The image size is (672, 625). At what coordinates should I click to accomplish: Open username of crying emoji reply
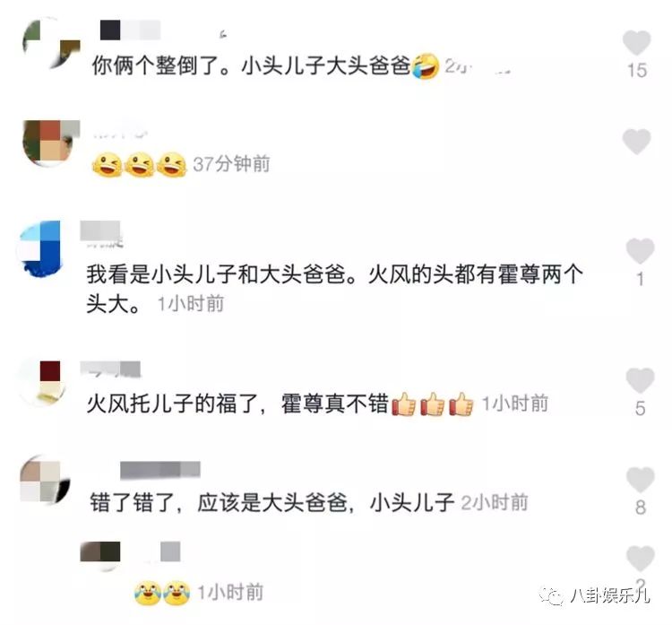click(130, 552)
